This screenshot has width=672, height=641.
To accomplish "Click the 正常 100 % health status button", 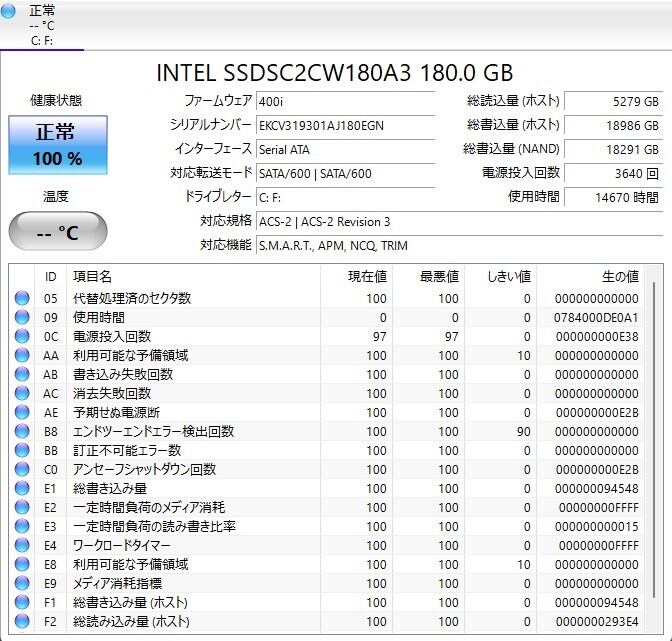I will click(58, 145).
